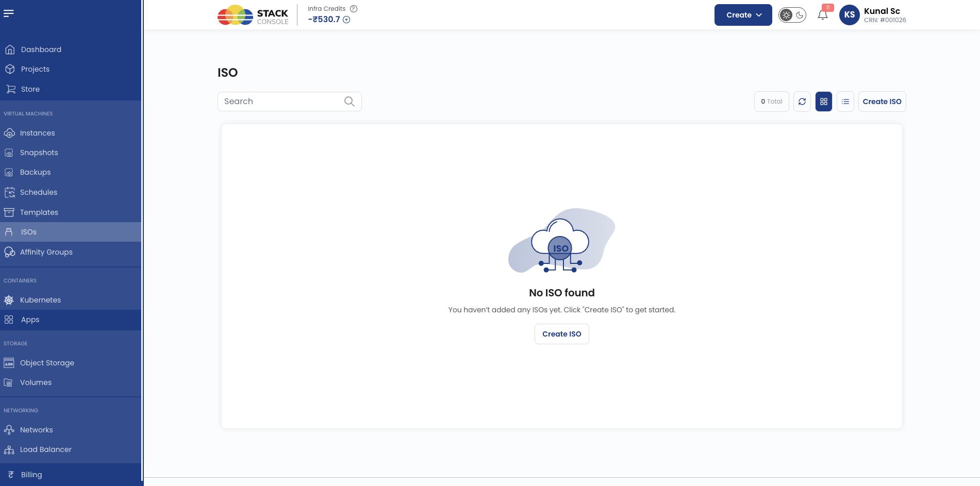
Task: Click the Volumes icon
Action: coord(8,382)
